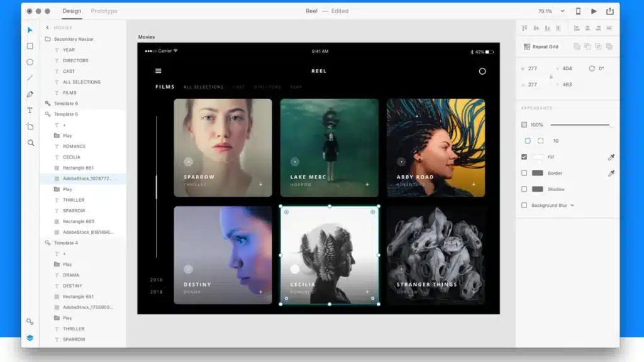Select the Artboard tool
Image resolution: width=644 pixels, height=362 pixels.
click(30, 126)
